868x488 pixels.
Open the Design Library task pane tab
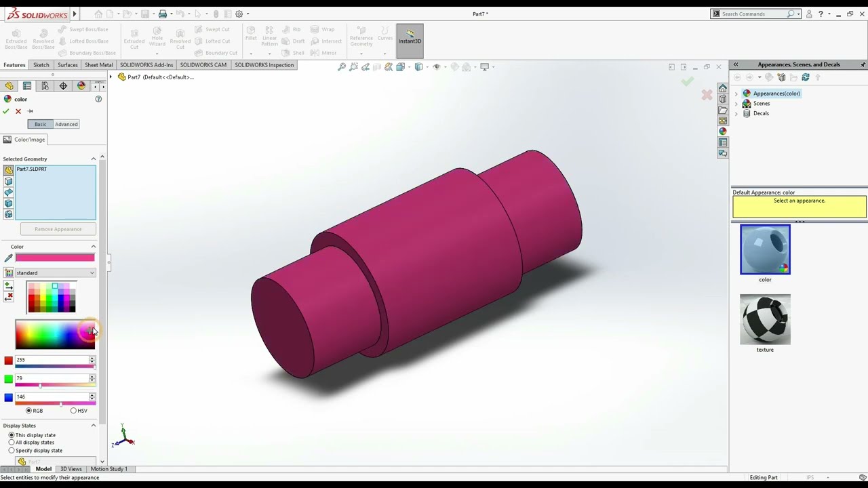coord(722,99)
